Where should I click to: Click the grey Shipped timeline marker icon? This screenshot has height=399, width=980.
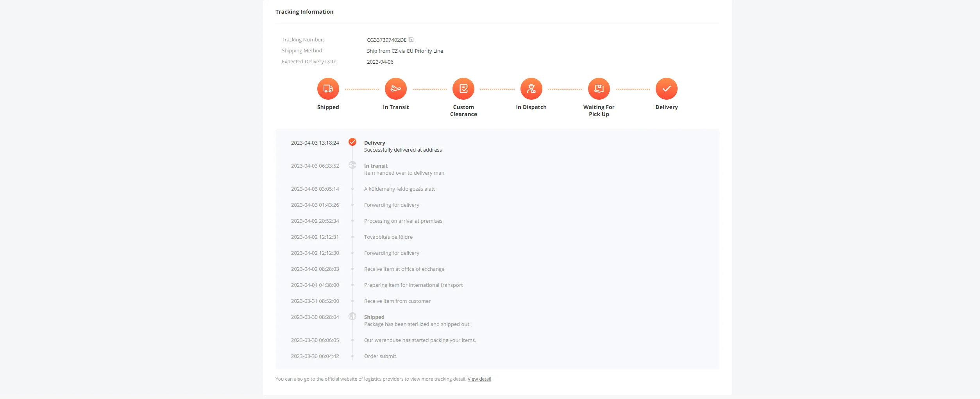352,316
